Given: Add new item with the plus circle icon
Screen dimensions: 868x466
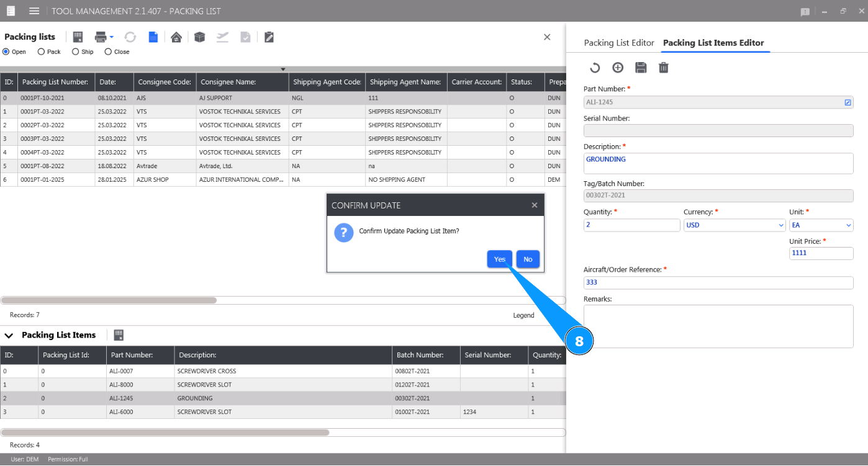Looking at the screenshot, I should pyautogui.click(x=618, y=68).
